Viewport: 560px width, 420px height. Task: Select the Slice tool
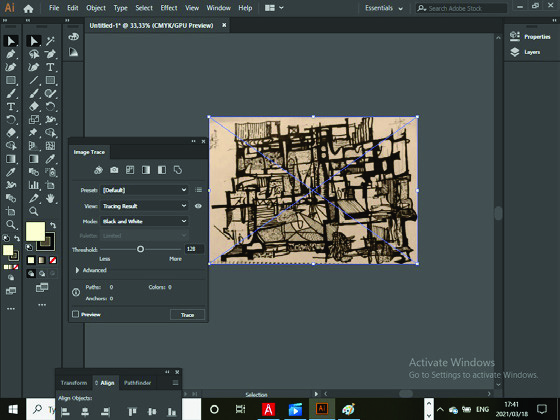pos(34,198)
